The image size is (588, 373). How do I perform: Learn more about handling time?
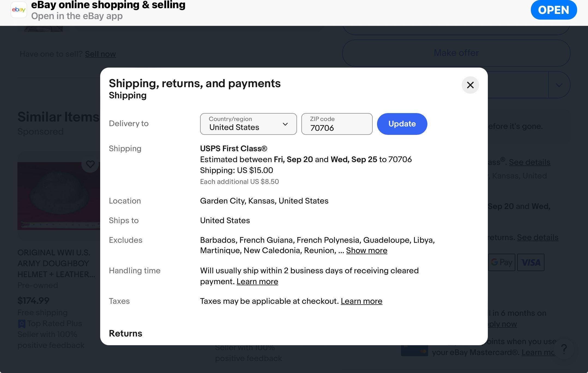click(x=257, y=281)
